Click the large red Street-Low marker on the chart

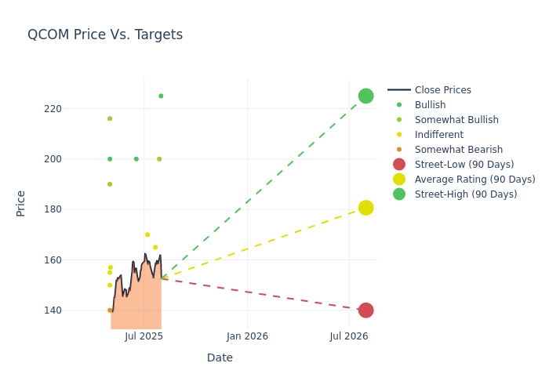pyautogui.click(x=365, y=310)
